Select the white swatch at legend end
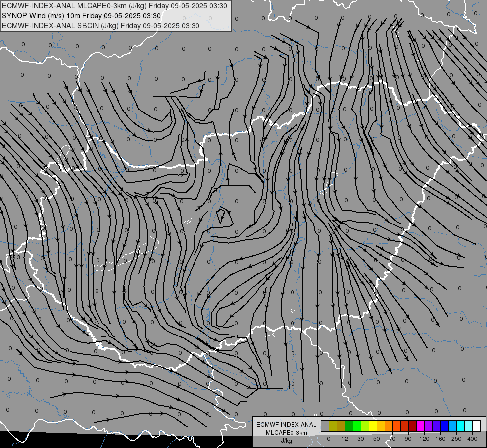This screenshot has width=487, height=448. pos(476,426)
